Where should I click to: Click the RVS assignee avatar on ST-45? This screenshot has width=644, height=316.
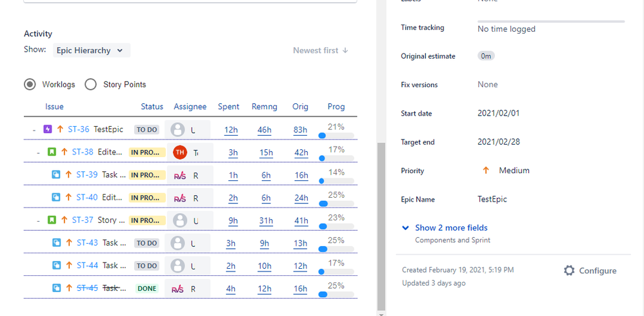click(x=178, y=289)
